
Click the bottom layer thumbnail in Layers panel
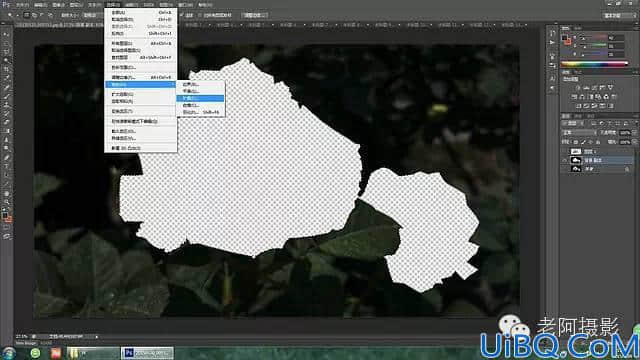(x=576, y=169)
